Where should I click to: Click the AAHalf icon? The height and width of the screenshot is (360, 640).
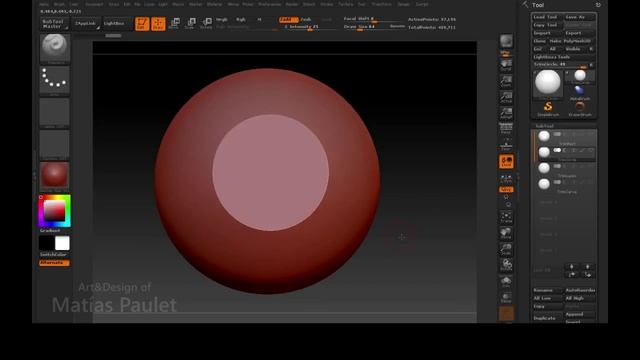[506, 113]
